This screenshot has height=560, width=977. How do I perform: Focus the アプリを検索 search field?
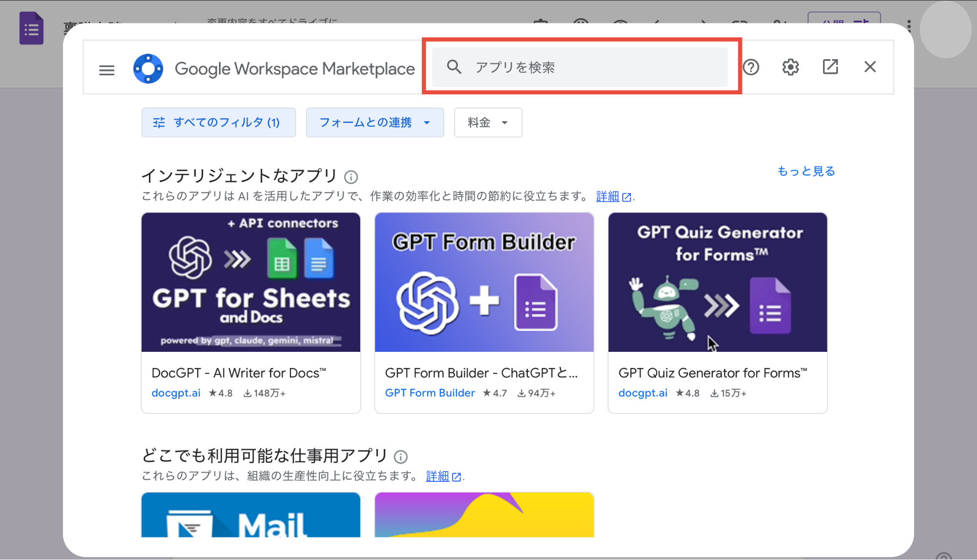[580, 67]
